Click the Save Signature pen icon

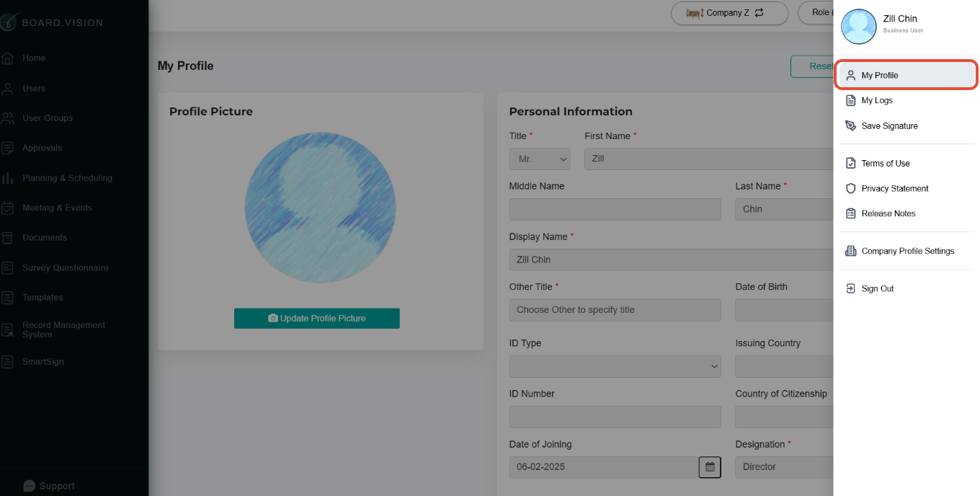point(850,125)
